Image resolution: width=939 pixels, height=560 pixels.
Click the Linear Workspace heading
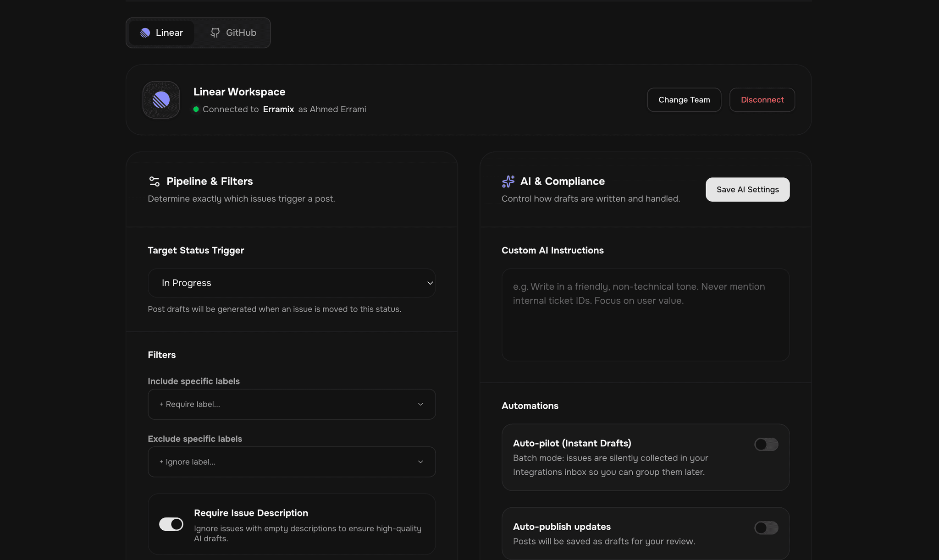pyautogui.click(x=239, y=92)
